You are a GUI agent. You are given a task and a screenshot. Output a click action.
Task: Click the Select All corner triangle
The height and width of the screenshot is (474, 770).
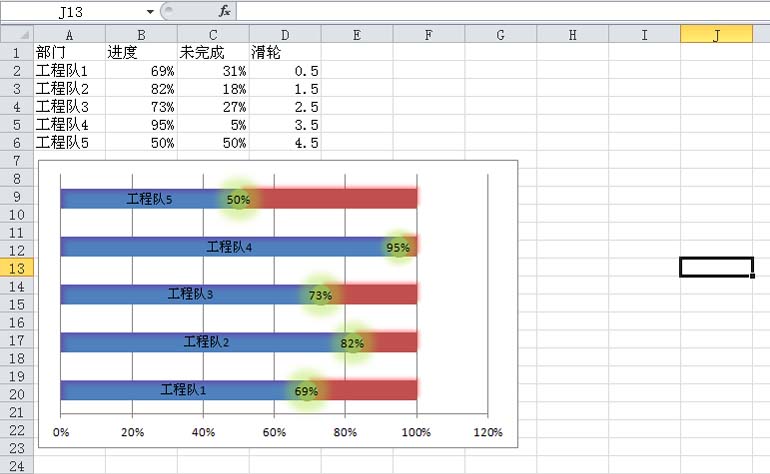[x=17, y=34]
